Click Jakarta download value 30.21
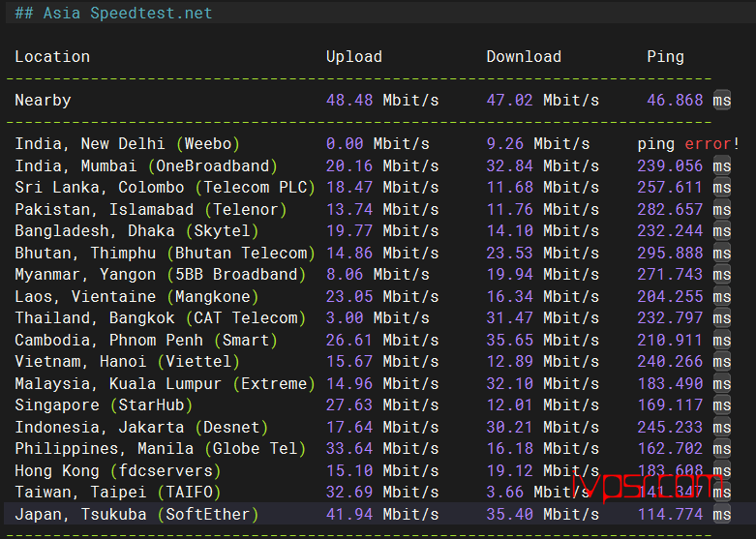The image size is (756, 539). tap(509, 427)
